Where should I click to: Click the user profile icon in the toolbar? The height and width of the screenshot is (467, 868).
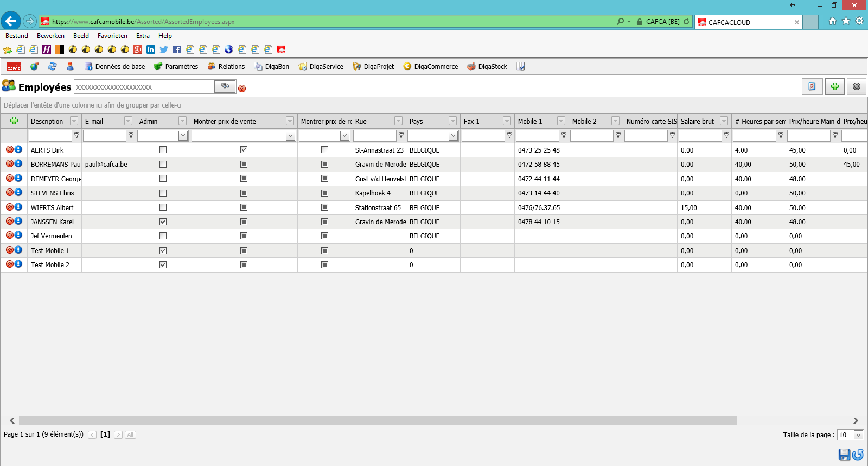pos(70,66)
